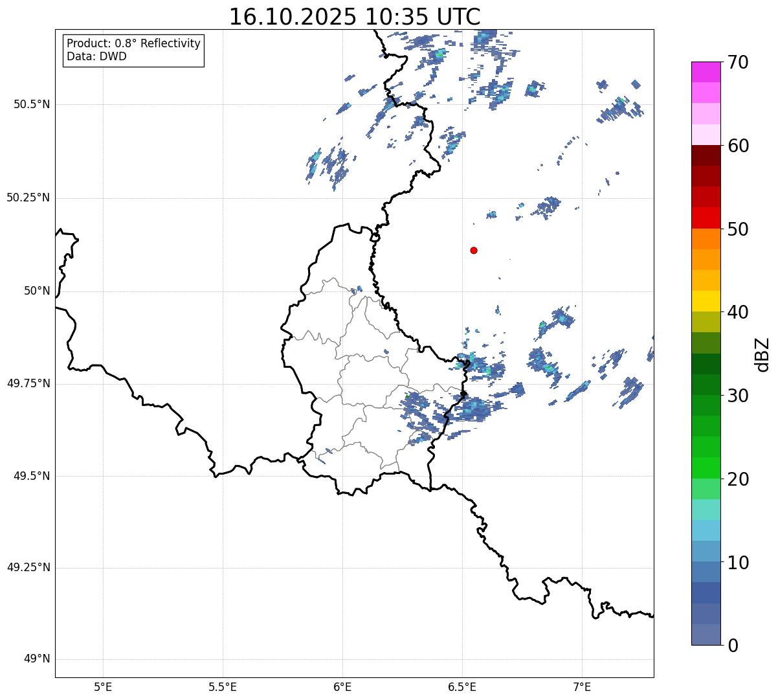Click the "5.5°E" longitude label
778x700 pixels.
tap(223, 687)
